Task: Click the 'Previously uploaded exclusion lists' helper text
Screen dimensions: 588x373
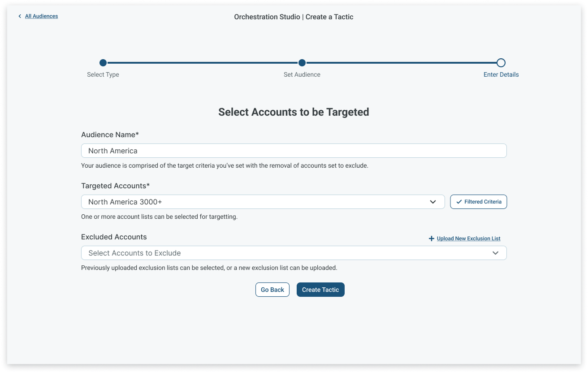Action: [209, 268]
